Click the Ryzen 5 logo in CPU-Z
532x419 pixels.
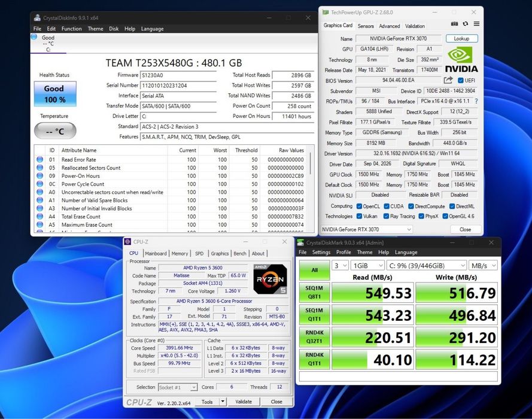(x=270, y=279)
